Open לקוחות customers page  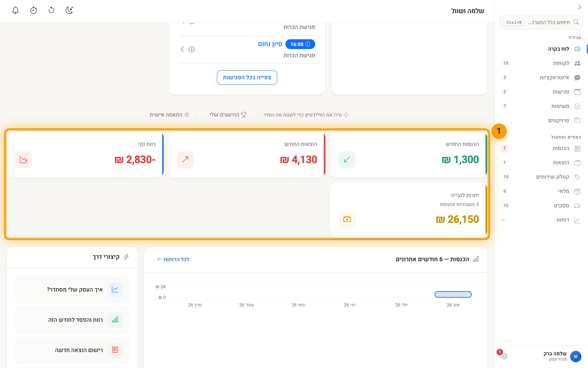[x=541, y=63]
